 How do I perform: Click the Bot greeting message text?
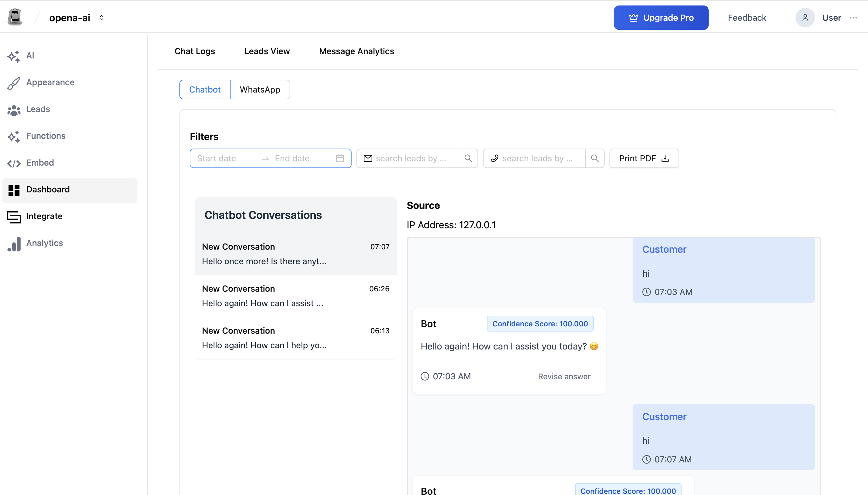pos(509,346)
